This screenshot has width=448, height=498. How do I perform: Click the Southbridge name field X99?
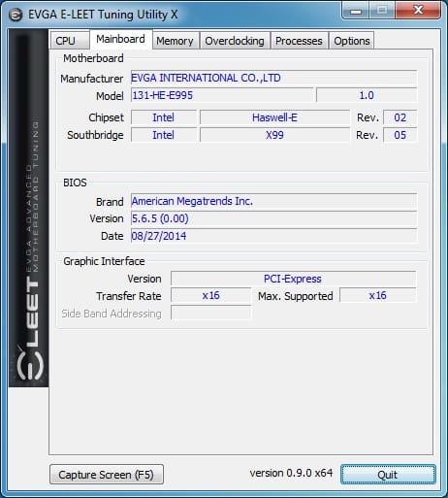(x=274, y=135)
